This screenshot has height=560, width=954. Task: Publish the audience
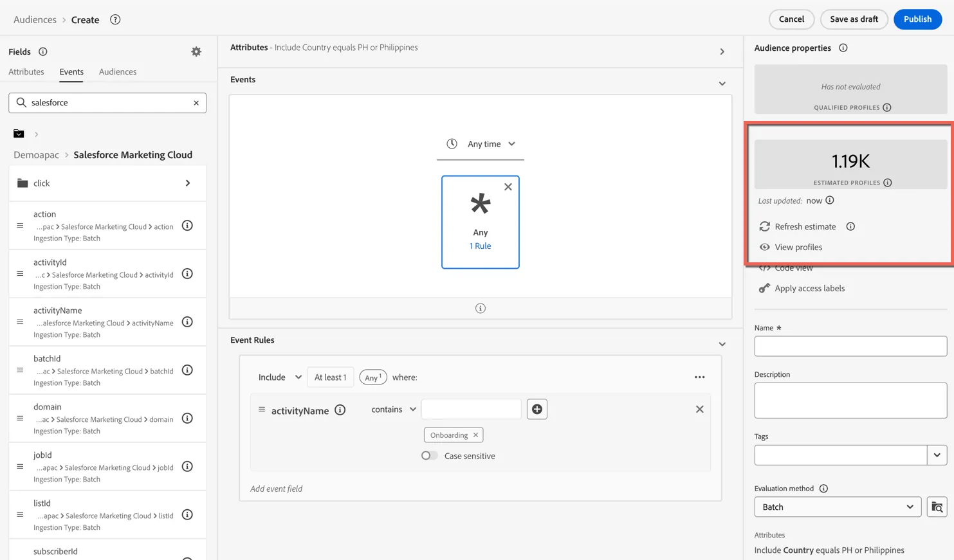point(917,19)
